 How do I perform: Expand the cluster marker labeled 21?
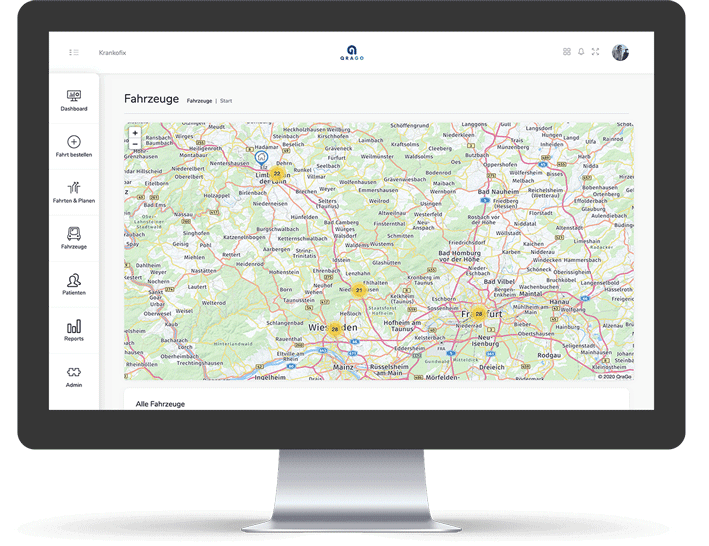click(x=358, y=290)
